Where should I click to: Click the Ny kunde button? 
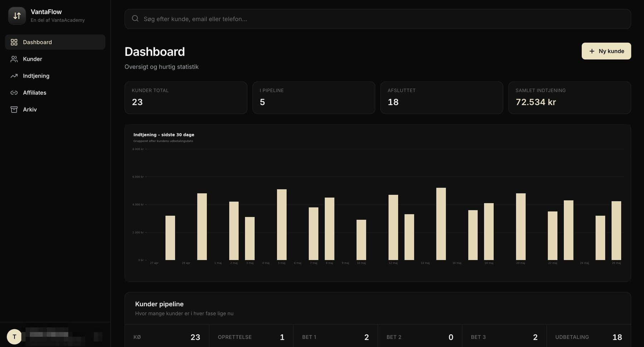click(606, 51)
